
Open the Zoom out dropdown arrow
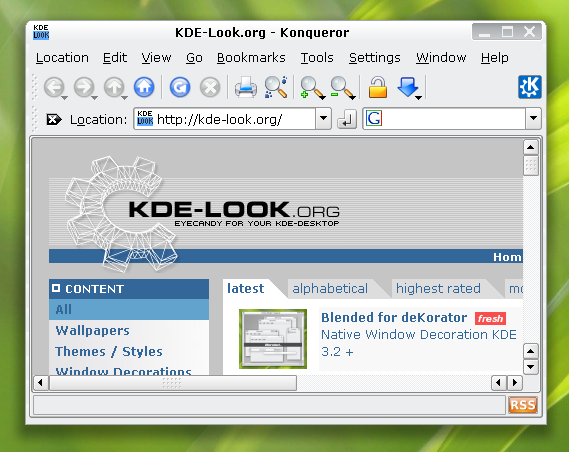click(353, 98)
